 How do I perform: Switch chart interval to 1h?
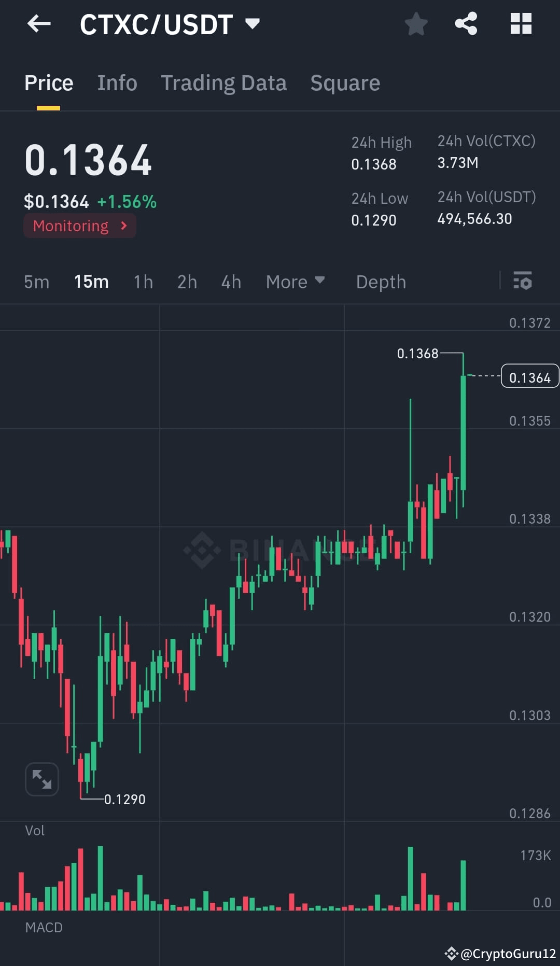click(x=142, y=282)
